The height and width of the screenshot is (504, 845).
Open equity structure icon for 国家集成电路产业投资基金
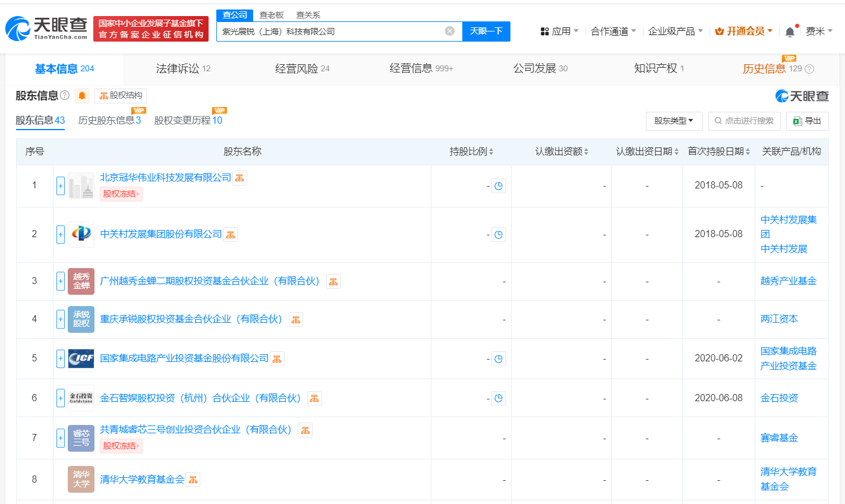277,359
